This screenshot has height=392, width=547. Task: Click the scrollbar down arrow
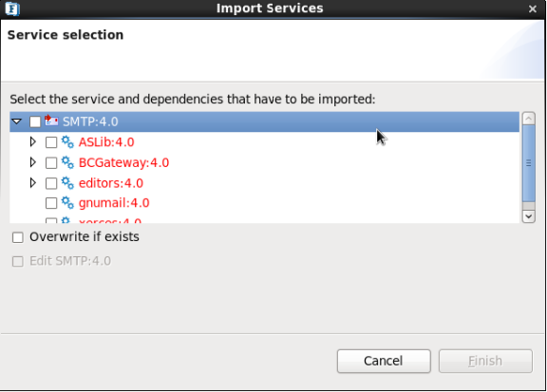[529, 216]
